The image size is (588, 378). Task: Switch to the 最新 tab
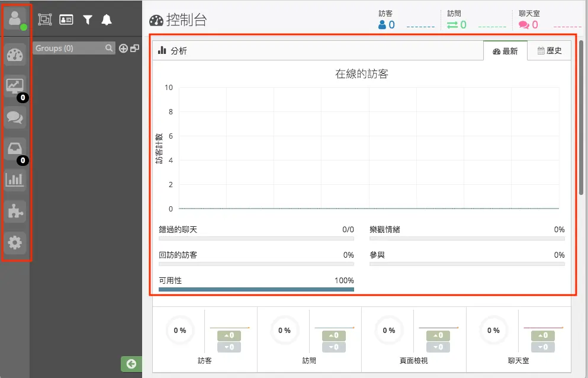coord(505,51)
